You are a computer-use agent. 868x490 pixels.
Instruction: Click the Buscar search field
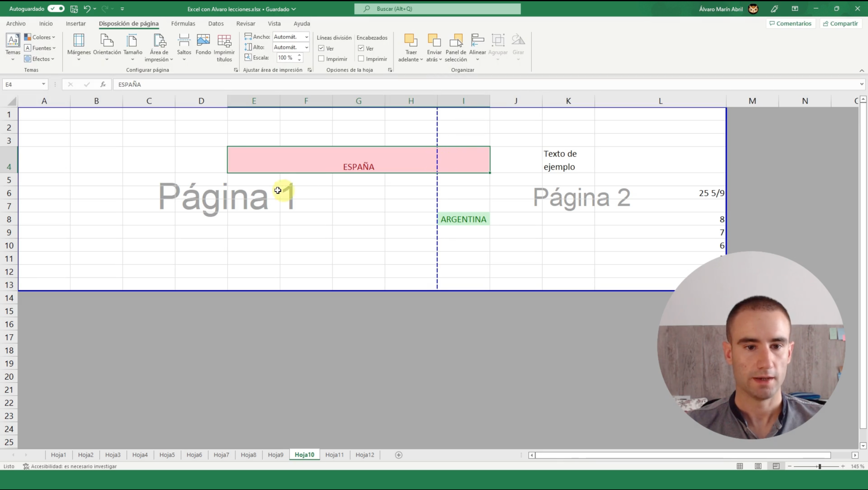click(x=437, y=9)
